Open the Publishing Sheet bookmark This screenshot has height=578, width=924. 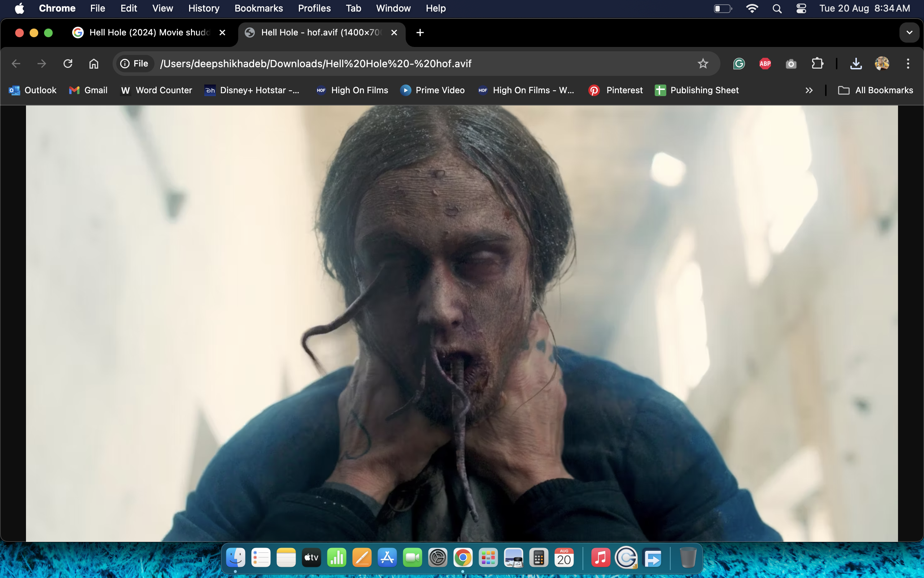tap(697, 90)
